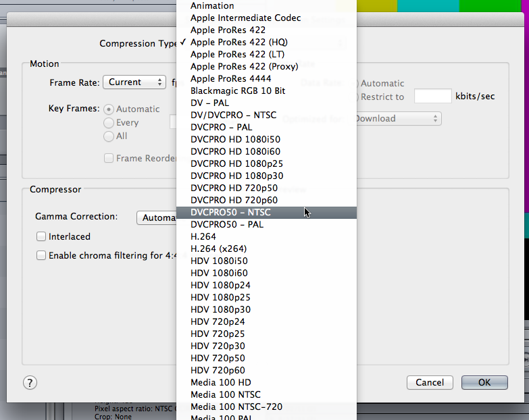Select HDV 720p50

point(266,358)
